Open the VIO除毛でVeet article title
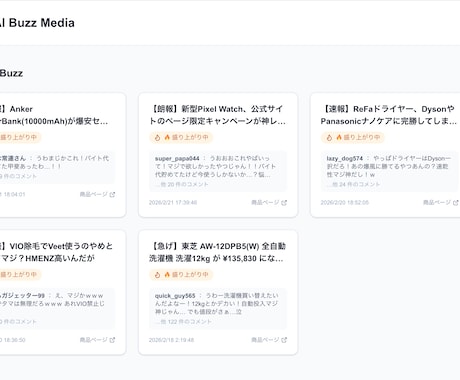460x380 pixels. [x=56, y=252]
